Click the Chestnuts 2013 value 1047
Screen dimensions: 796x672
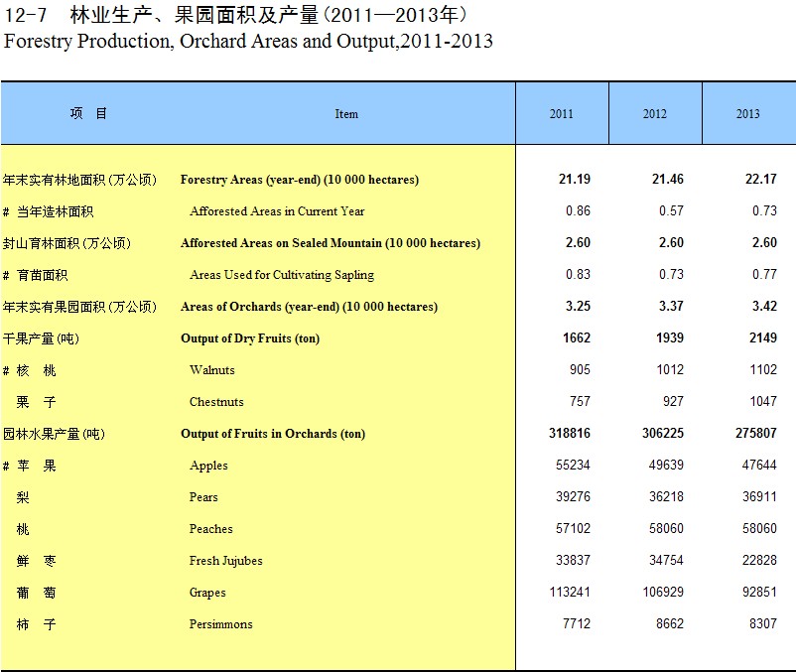coord(761,402)
